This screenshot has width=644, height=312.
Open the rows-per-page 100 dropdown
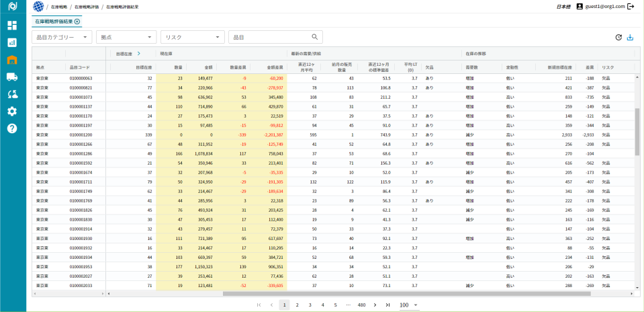pyautogui.click(x=409, y=305)
